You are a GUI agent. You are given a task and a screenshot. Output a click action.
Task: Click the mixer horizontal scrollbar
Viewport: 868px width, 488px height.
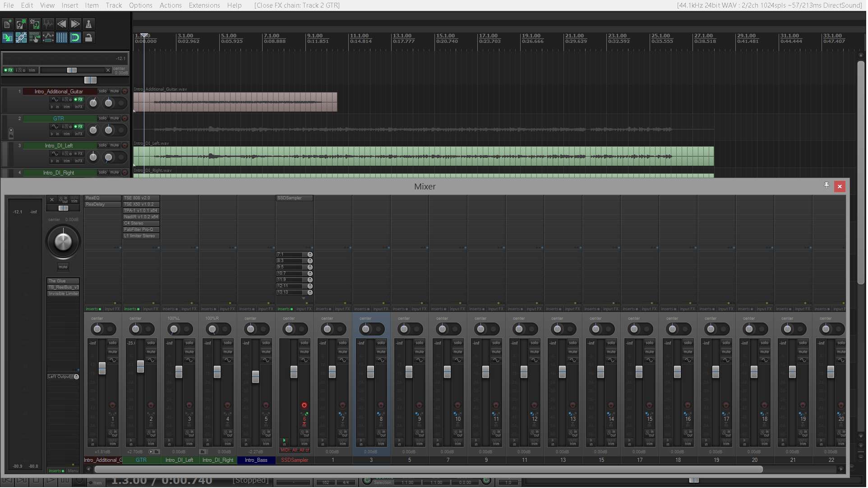point(429,470)
